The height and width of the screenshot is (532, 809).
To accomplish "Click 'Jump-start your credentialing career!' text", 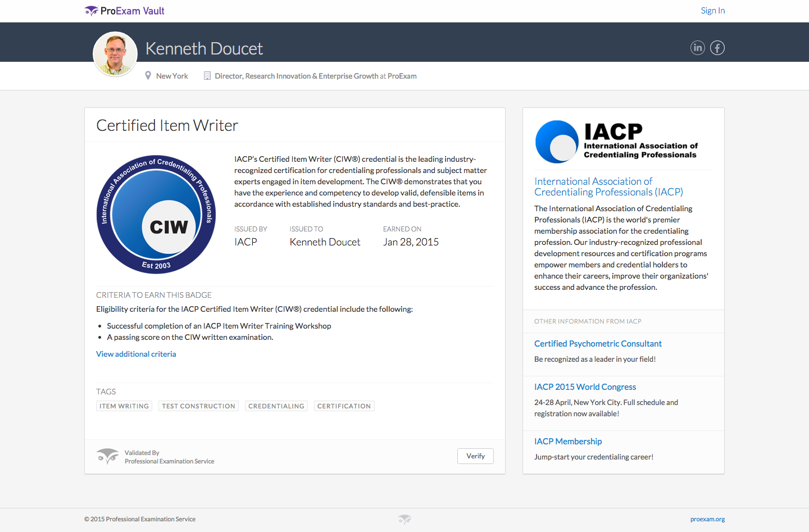I will click(594, 457).
